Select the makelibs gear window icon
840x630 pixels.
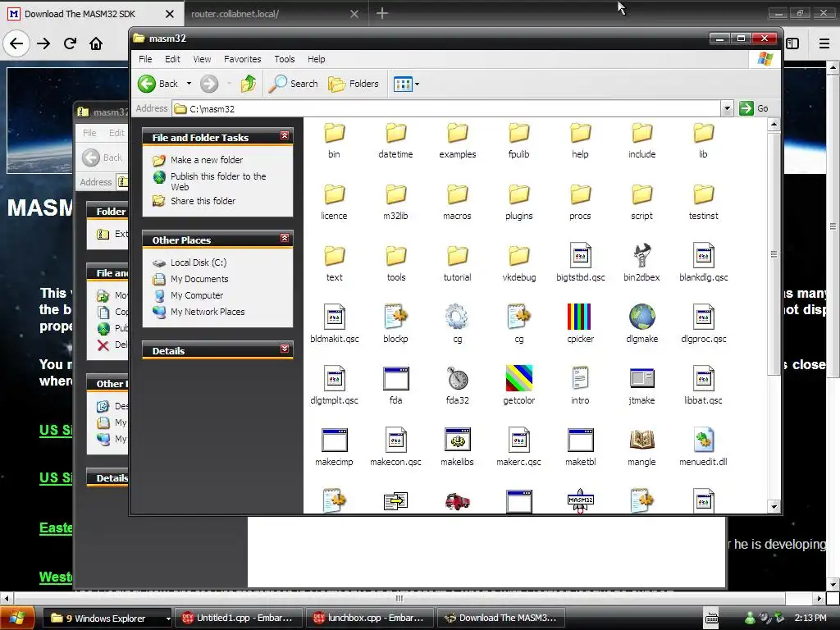click(x=458, y=440)
